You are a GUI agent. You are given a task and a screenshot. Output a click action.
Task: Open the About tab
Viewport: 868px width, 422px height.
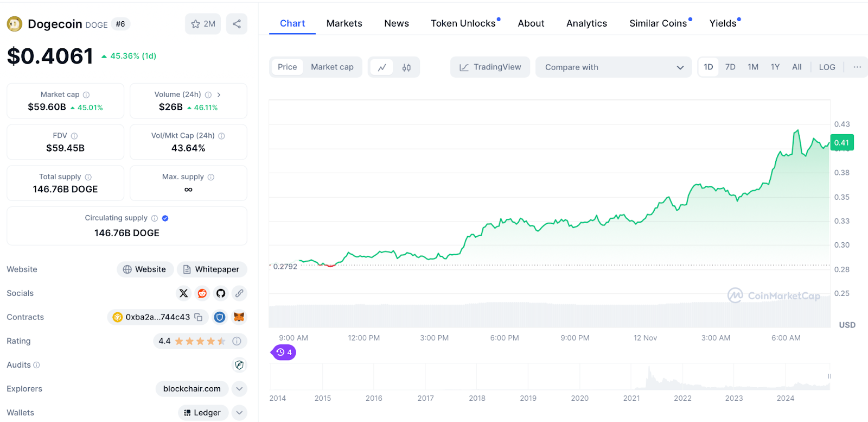[x=531, y=23]
